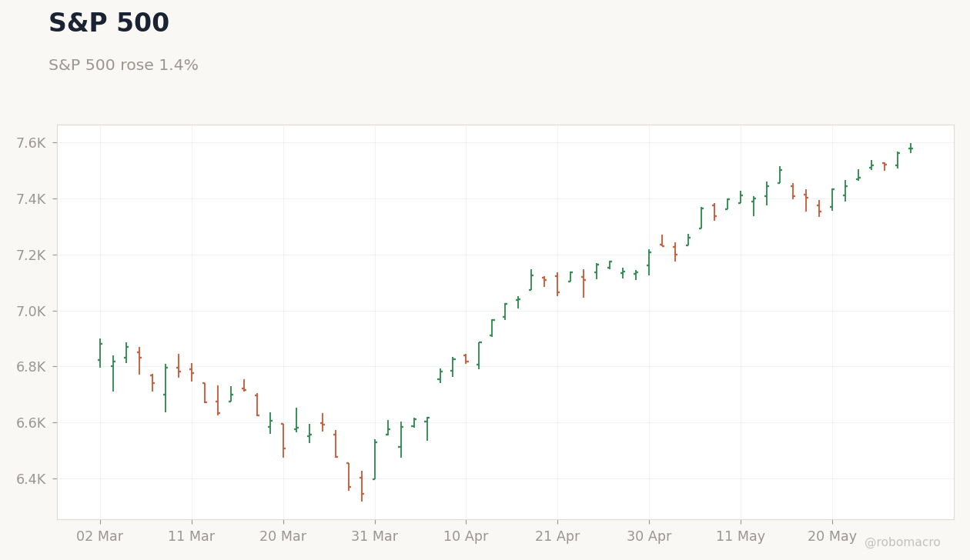This screenshot has height=560, width=970.
Task: Click the last green bar near 7.6K
Action: point(911,148)
